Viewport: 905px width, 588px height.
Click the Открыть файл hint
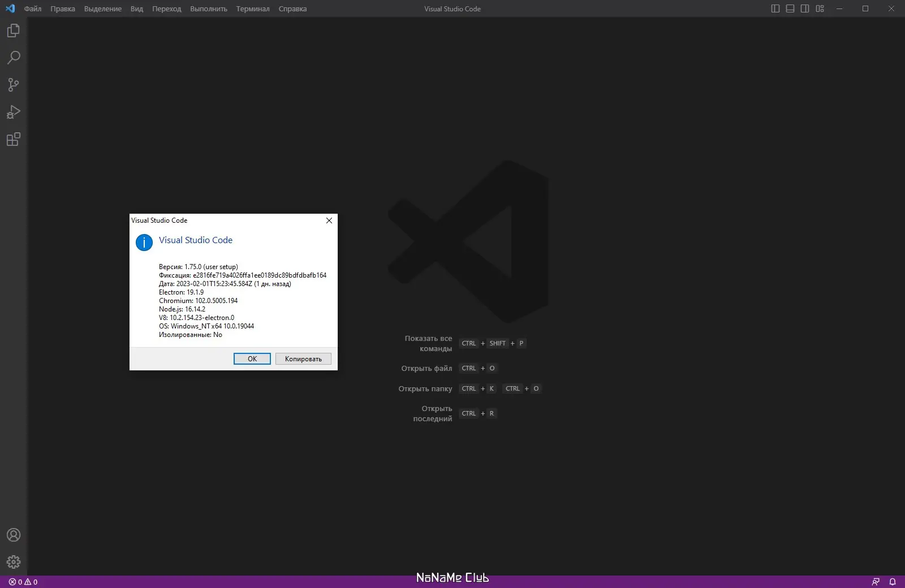[427, 368]
